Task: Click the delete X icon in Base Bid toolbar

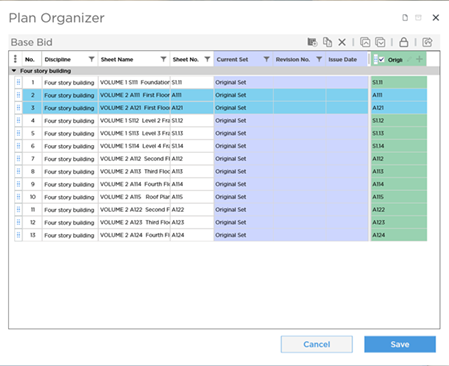Action: coord(342,42)
